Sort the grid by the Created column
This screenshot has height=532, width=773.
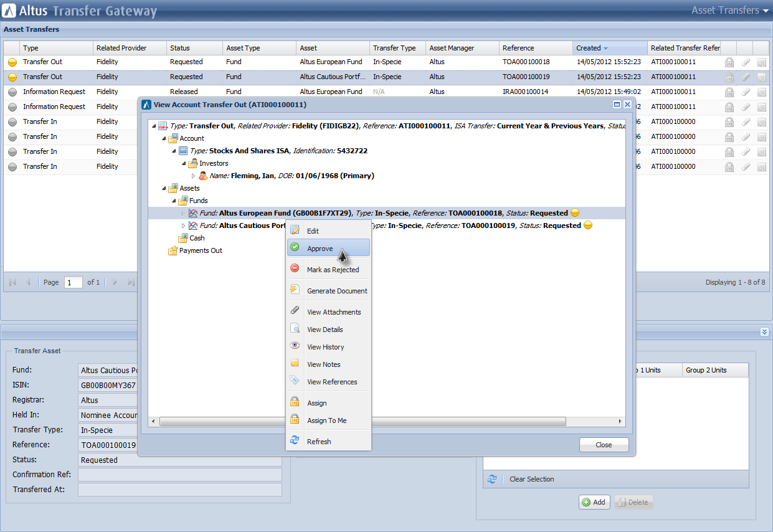click(x=610, y=48)
